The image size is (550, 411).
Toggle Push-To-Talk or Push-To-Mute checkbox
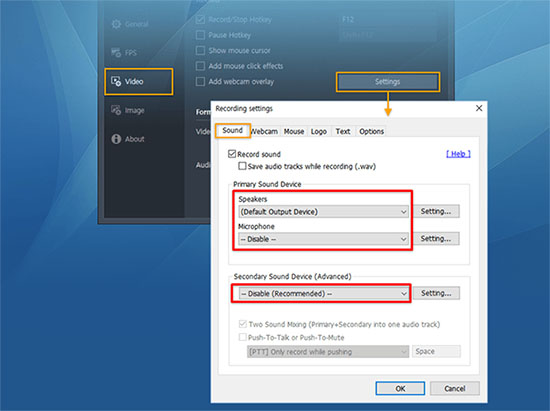[242, 337]
